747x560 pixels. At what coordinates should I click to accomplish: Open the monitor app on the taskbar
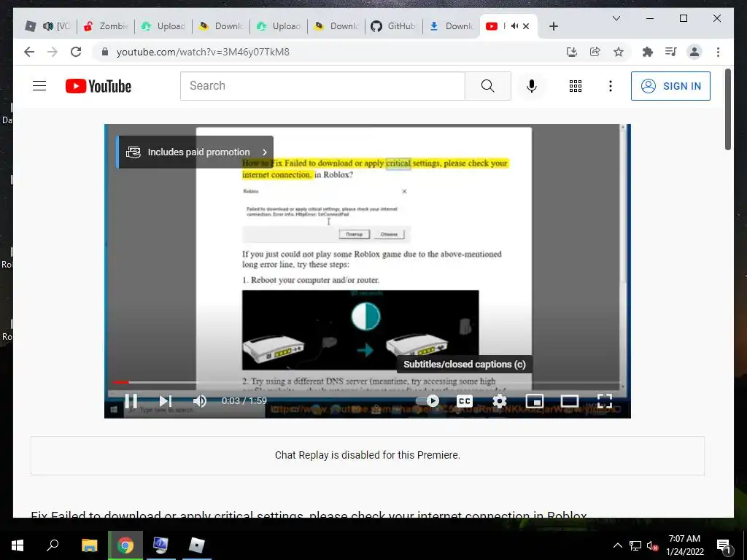pos(160,545)
